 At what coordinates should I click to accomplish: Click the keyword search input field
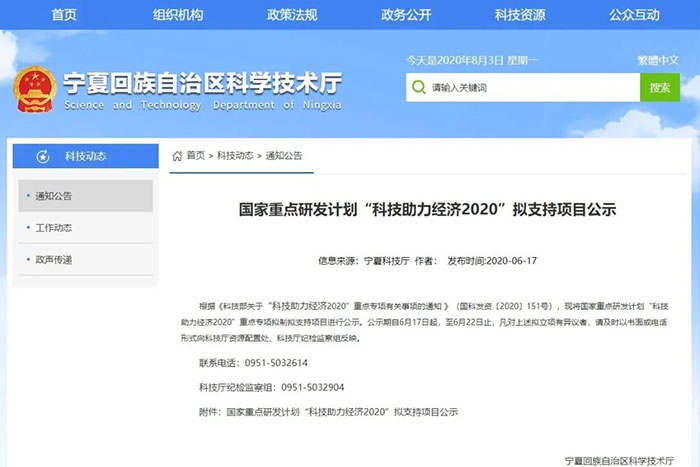(x=522, y=88)
